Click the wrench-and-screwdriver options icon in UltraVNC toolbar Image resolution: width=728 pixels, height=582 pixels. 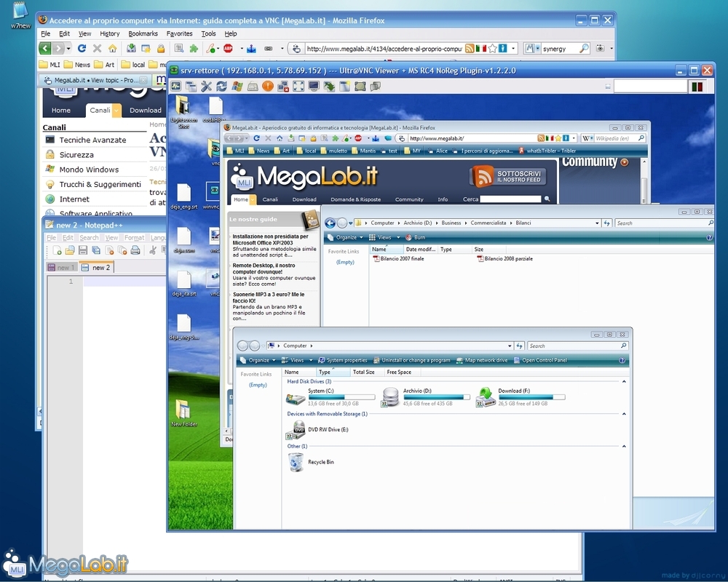click(x=206, y=87)
